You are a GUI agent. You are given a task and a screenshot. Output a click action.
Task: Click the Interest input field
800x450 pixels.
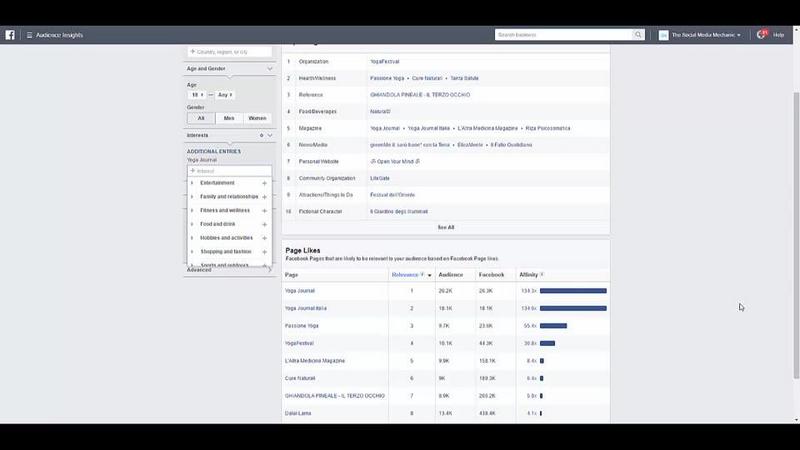[230, 171]
